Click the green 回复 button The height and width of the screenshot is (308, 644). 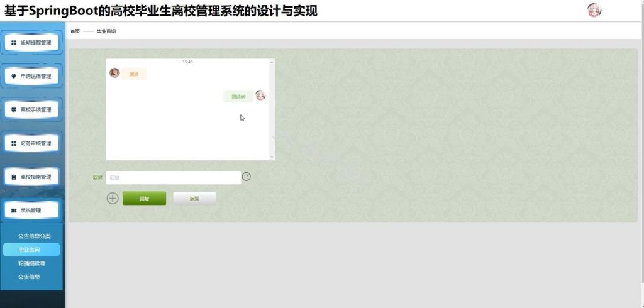[145, 199]
